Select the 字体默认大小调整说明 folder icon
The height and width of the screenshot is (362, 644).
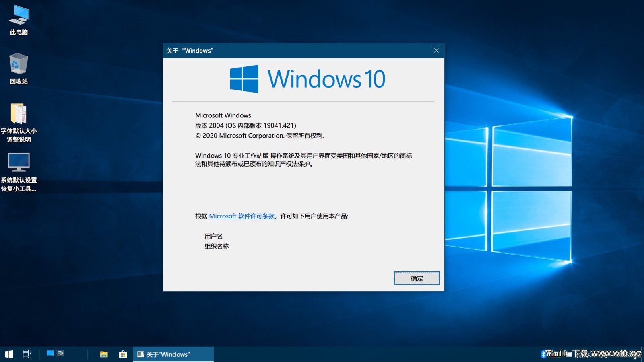tap(19, 123)
